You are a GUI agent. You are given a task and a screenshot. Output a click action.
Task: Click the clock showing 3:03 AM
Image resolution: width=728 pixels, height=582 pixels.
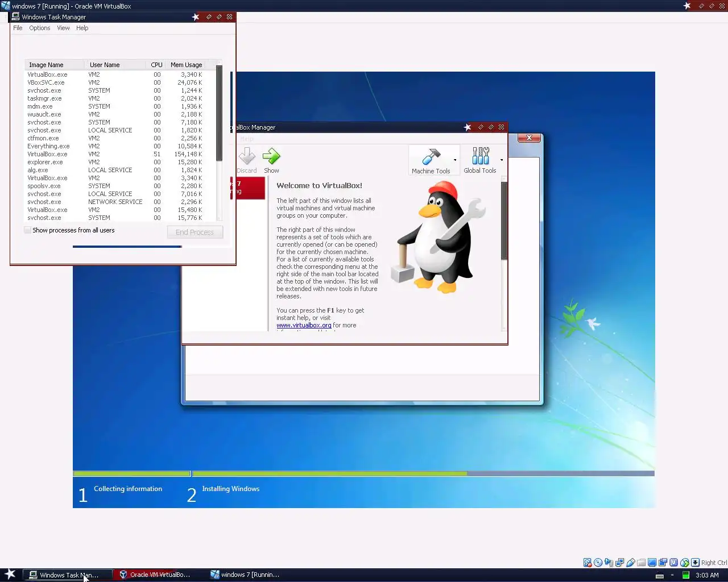pos(707,575)
